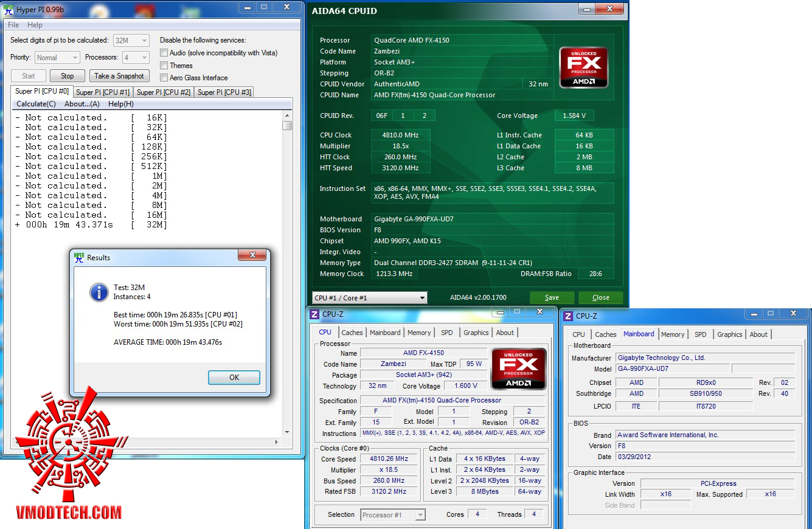Select the SPD tab in left CPU-Z window

tap(447, 333)
